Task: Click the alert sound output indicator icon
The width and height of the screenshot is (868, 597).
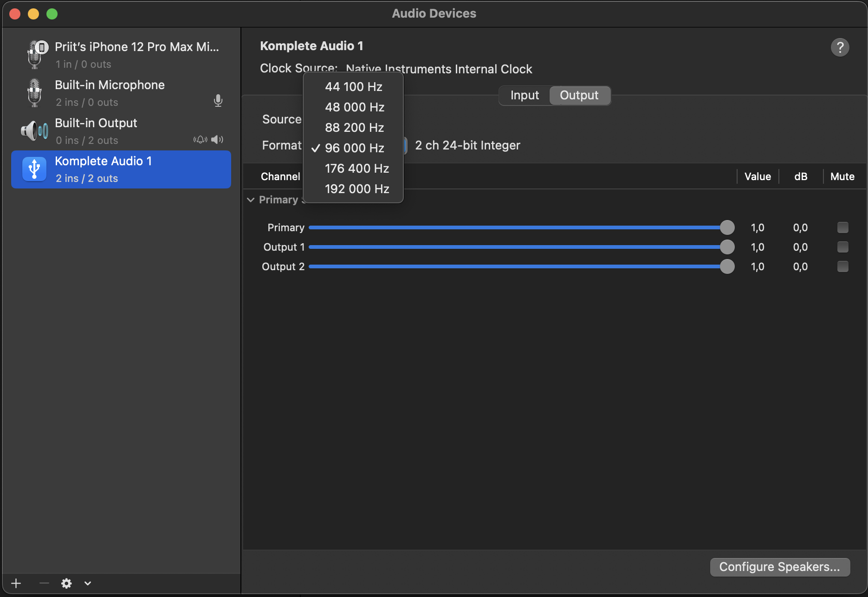Action: coord(201,140)
